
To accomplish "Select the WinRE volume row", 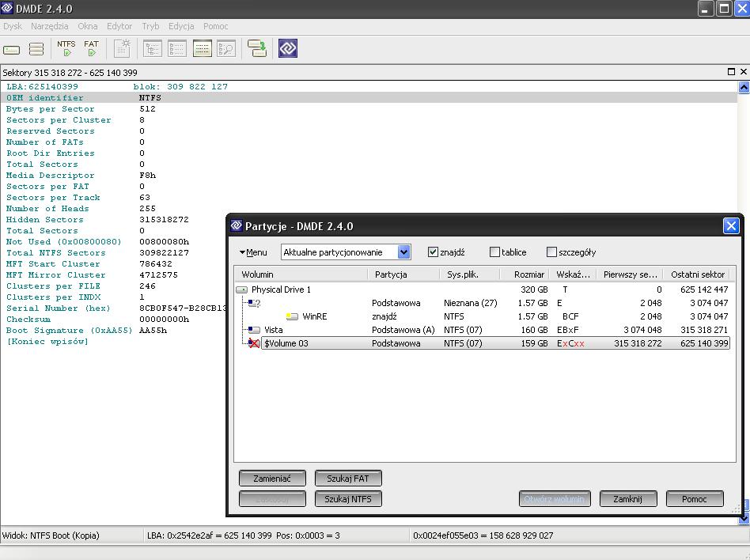I will click(483, 316).
